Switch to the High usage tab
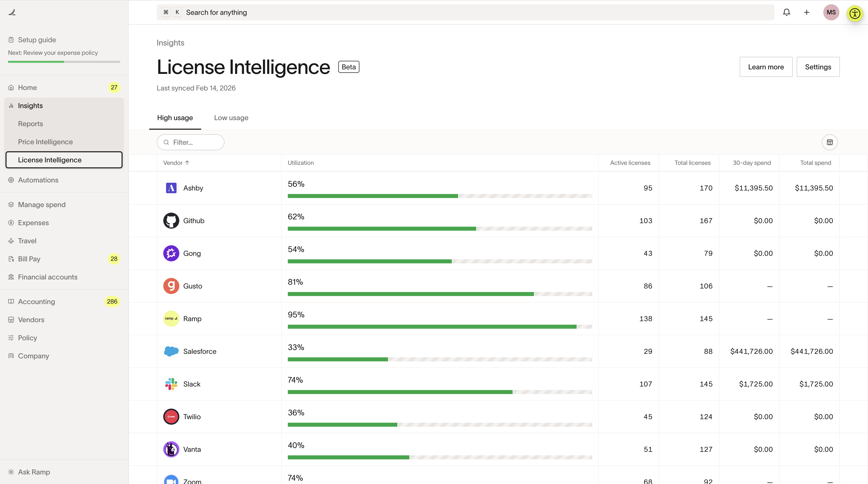This screenshot has width=868, height=484. (175, 118)
